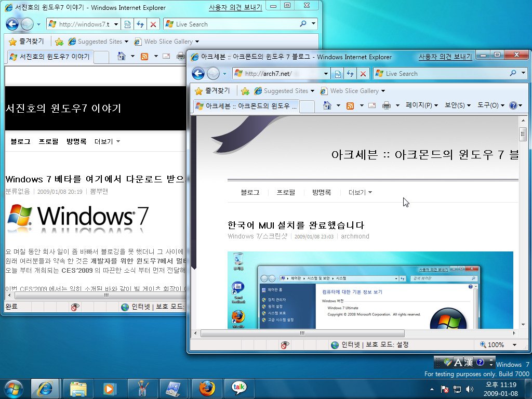Click vertical scrollbar thumb in arch7.net window
This screenshot has height=399, width=532.
click(523, 134)
